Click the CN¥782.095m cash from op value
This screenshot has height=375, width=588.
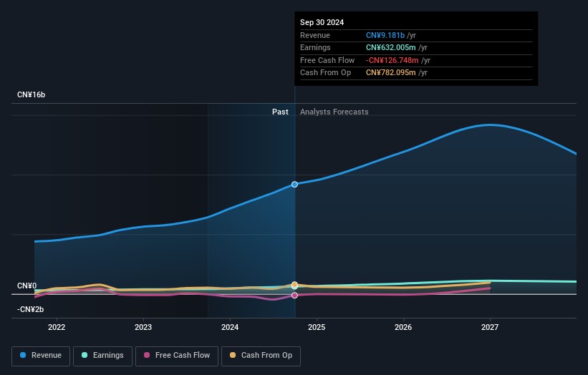391,73
